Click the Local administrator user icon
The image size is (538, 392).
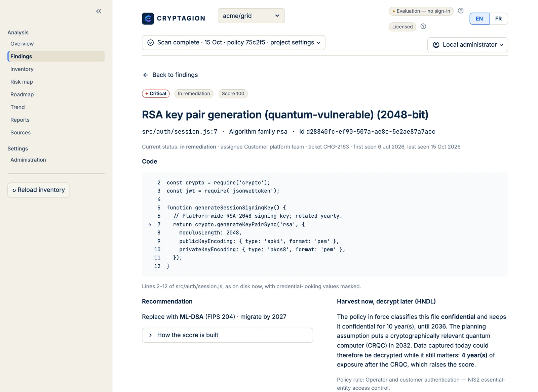436,45
